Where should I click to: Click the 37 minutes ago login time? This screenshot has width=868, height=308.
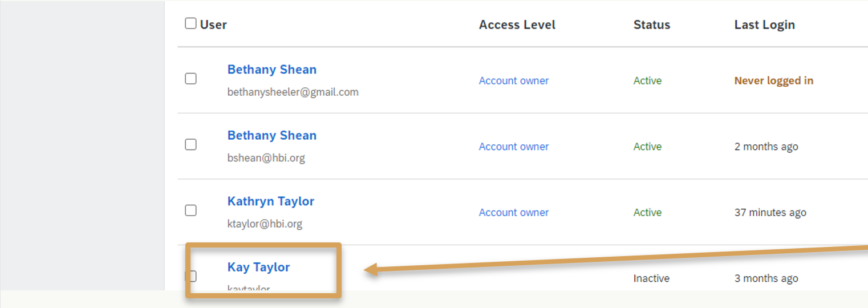pos(770,213)
